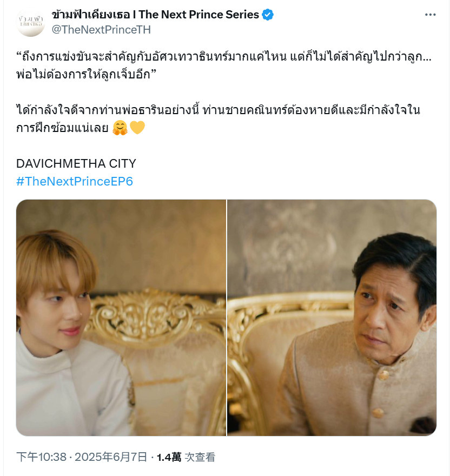This screenshot has width=450, height=476.
Task: Click the DAVICHMETHA CITY text line
Action: point(76,163)
